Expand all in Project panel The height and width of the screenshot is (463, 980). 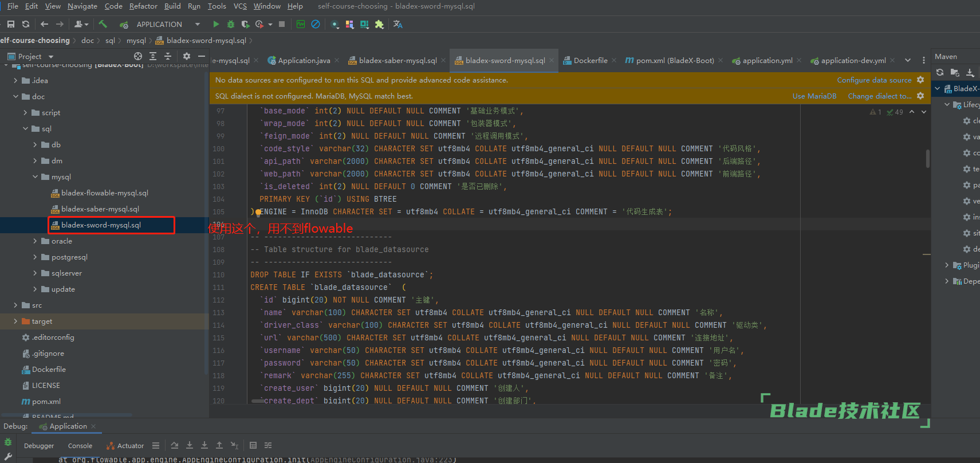(153, 56)
